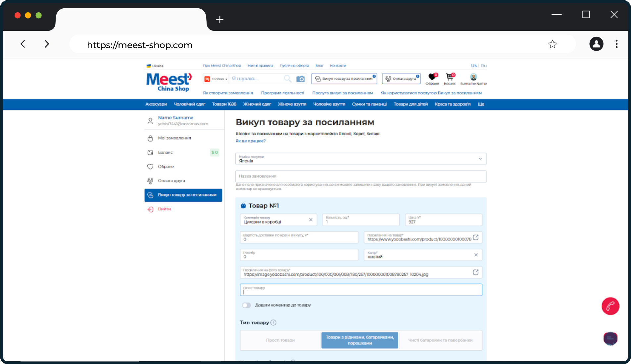Viewport: 631px width, 364px height.
Task: Select Прості товари product type
Action: click(x=280, y=340)
